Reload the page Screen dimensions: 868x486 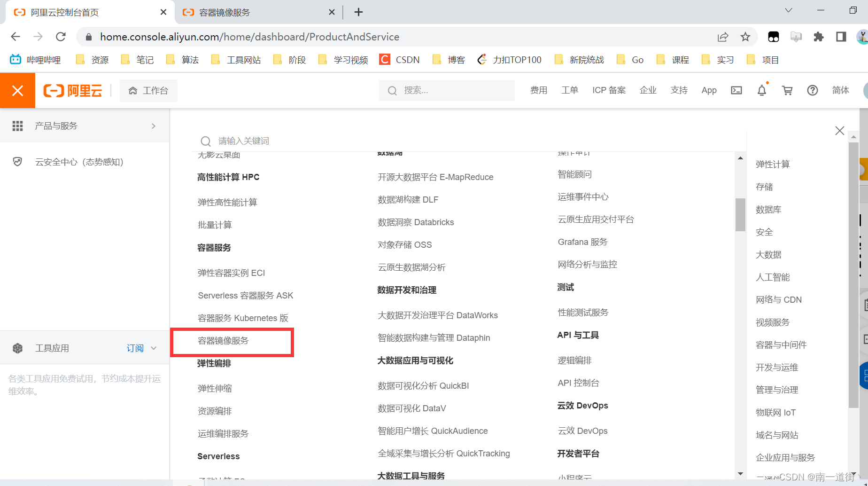(61, 37)
